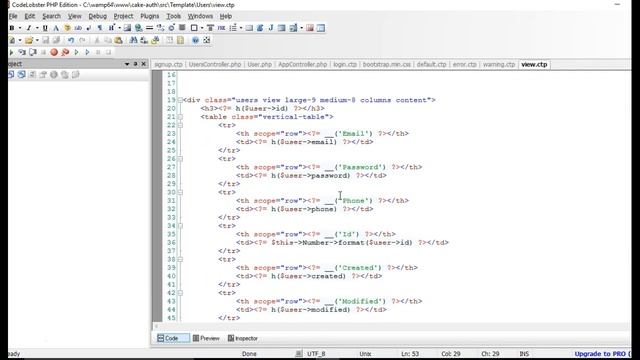
Task: Click the red breakpoint circle icon
Action: point(54,52)
